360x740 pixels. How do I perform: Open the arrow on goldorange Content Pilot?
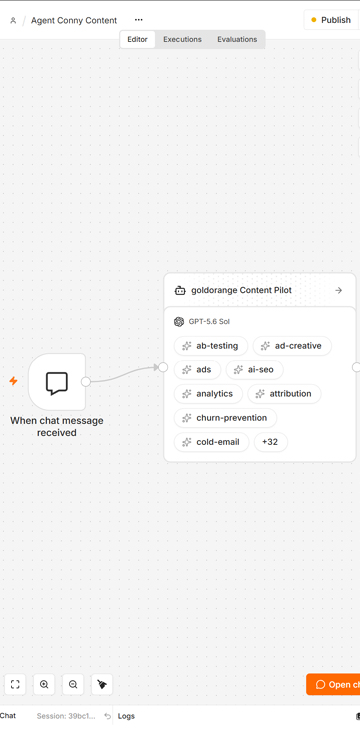tap(338, 290)
